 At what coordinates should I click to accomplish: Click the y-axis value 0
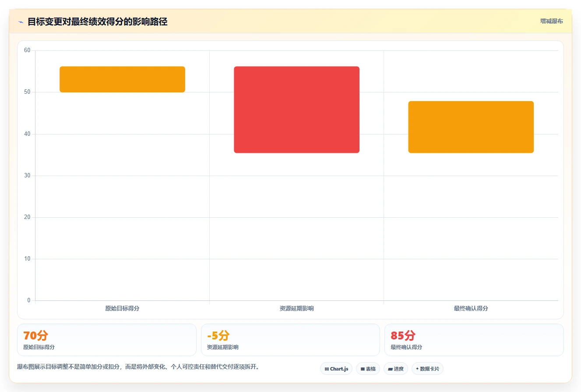coord(29,300)
